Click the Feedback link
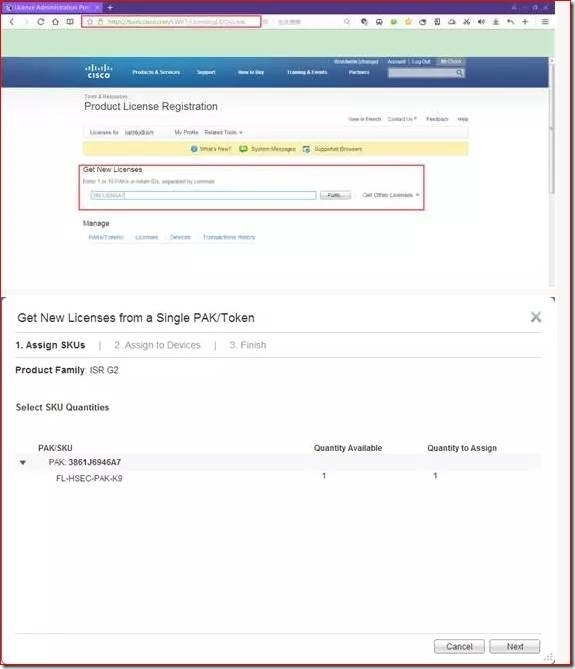This screenshot has height=669, width=575. point(437,119)
